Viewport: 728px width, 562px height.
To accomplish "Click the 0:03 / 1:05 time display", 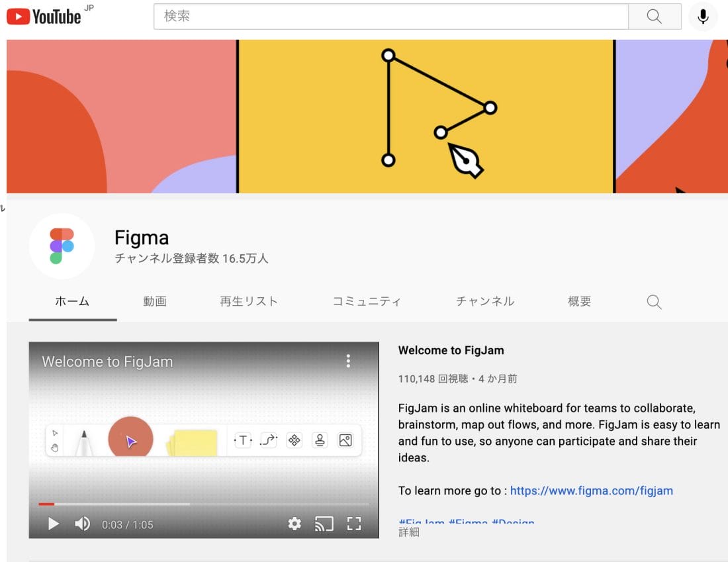I will tap(127, 525).
